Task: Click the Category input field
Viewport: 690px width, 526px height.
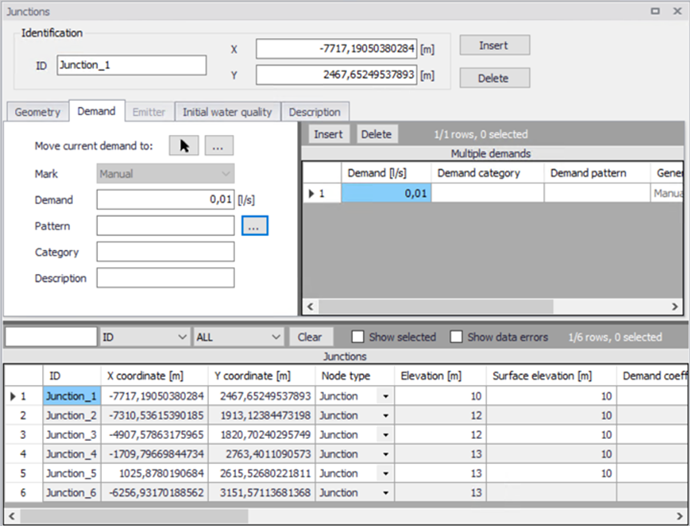Action: click(165, 252)
